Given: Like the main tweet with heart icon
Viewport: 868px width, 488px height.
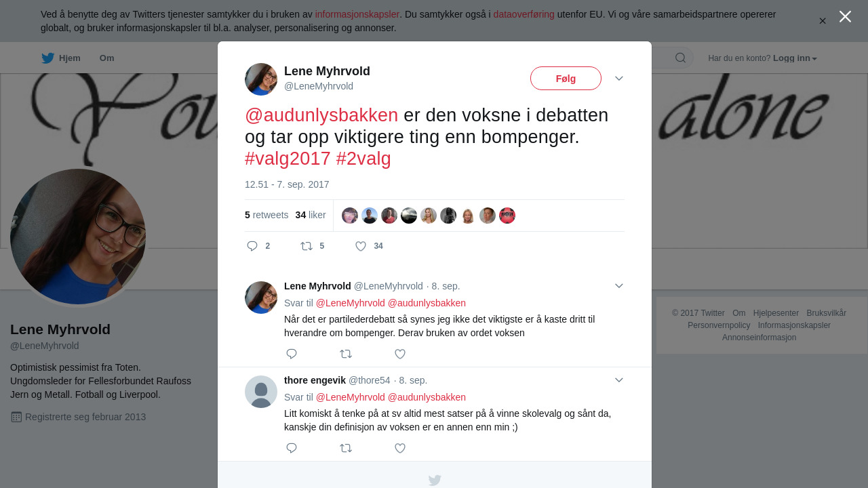Looking at the screenshot, I should pos(361,246).
